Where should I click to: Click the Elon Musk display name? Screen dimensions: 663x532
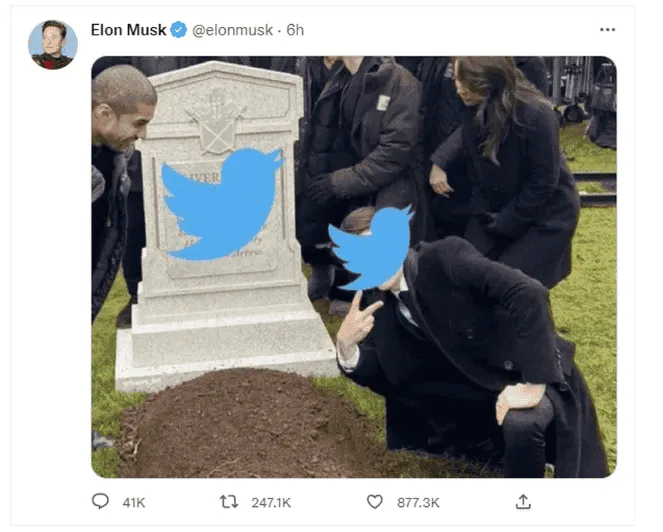(x=128, y=30)
